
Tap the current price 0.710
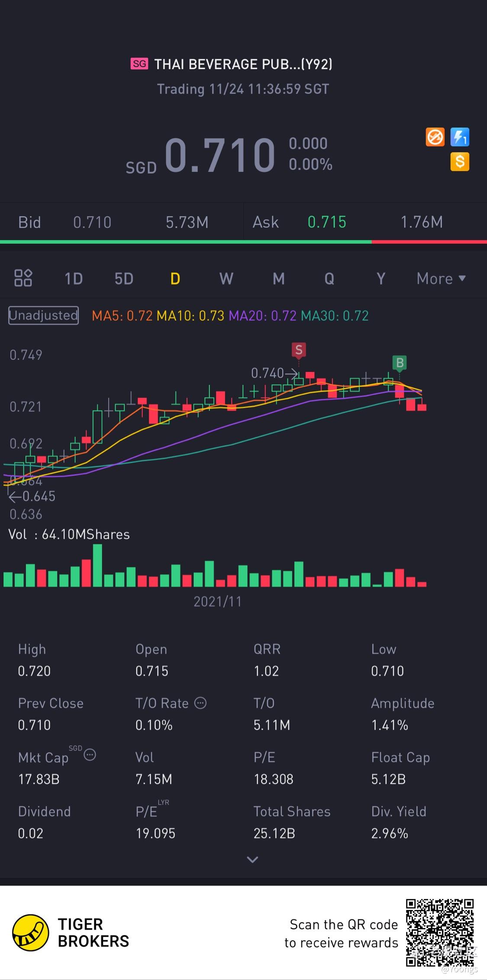click(220, 155)
